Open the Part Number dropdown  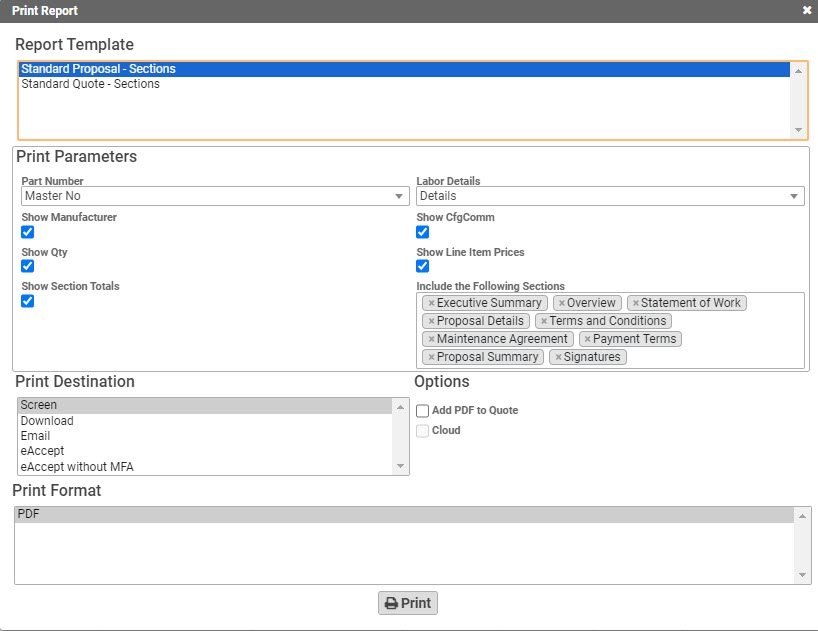[214, 196]
